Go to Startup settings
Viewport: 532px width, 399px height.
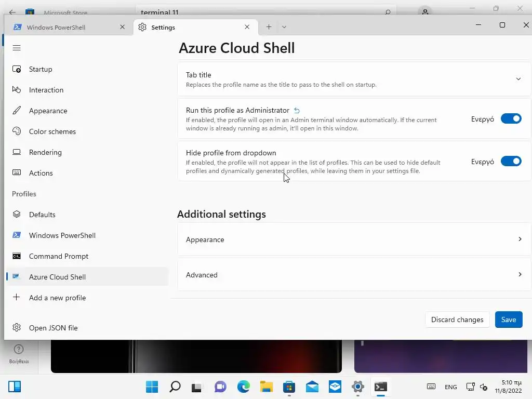[87, 69]
